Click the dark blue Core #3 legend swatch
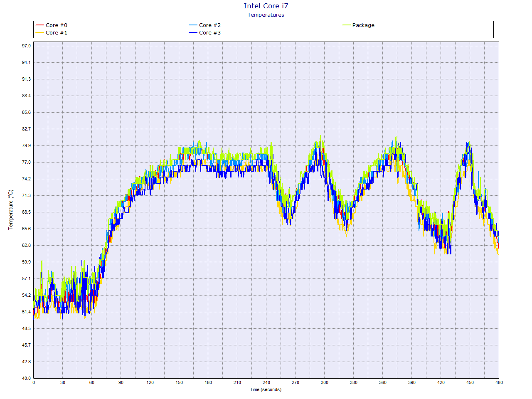Viewport: 532px width, 399px height. click(x=193, y=33)
